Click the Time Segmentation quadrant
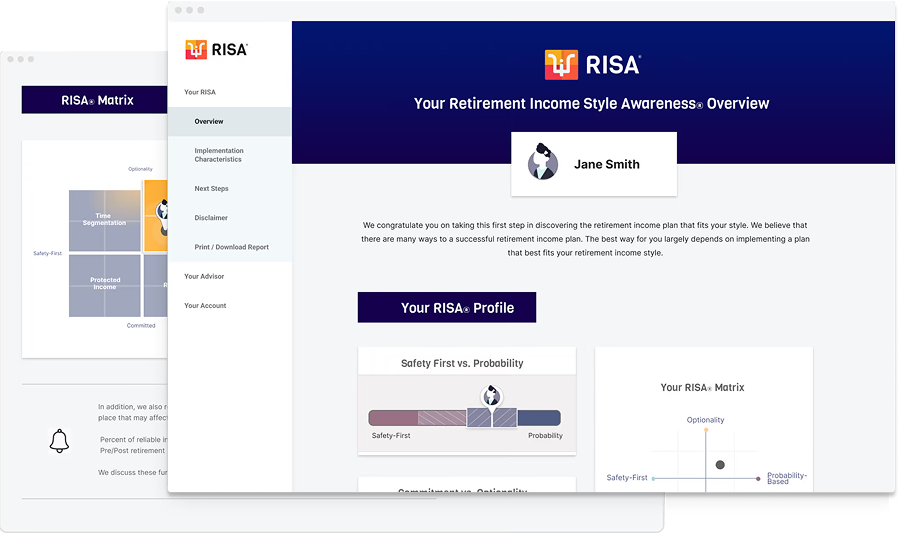Screen dimensions: 899x534 pos(104,220)
